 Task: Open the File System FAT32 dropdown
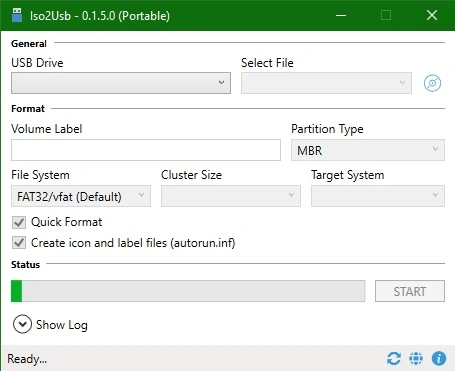[x=81, y=196]
